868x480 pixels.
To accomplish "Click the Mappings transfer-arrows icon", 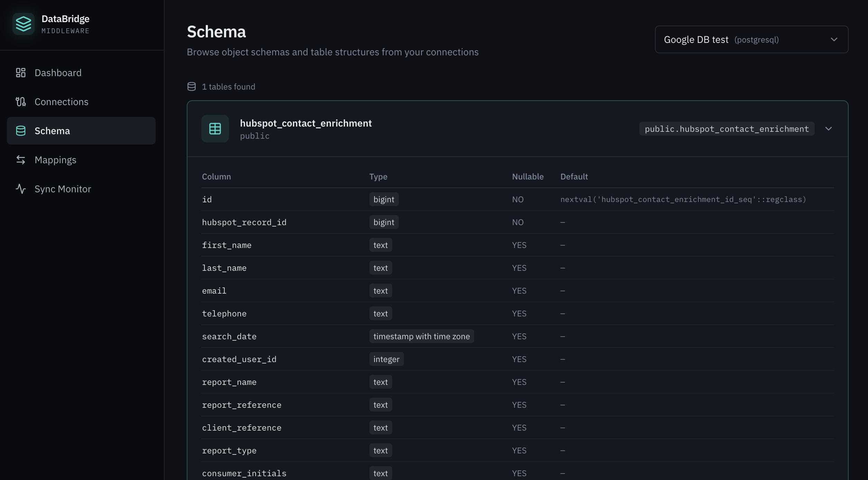I will 20,160.
